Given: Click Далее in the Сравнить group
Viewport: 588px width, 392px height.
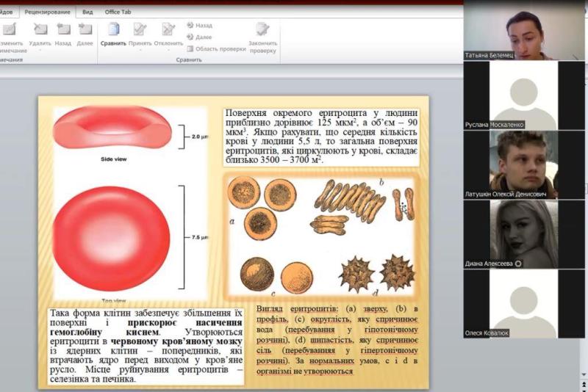Looking at the screenshot, I should click(199, 37).
